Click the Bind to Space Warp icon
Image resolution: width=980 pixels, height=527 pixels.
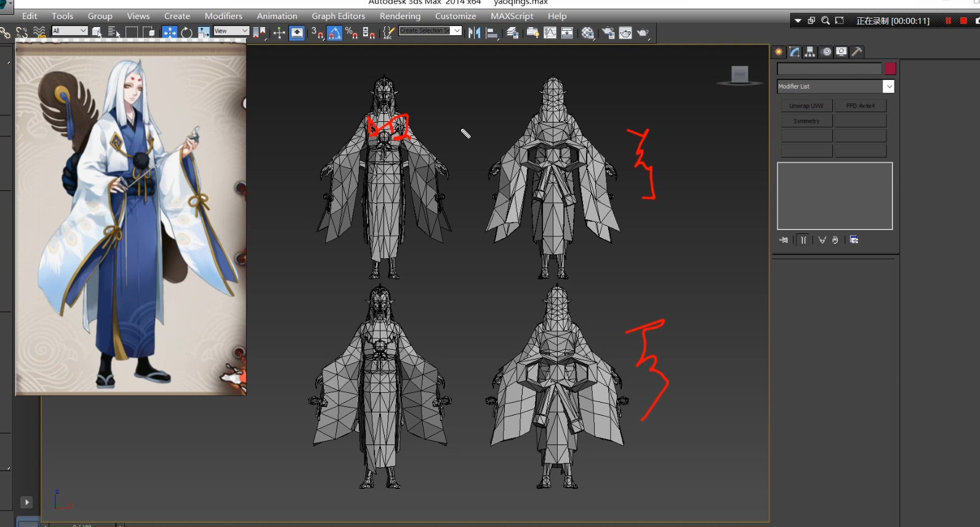(x=39, y=33)
